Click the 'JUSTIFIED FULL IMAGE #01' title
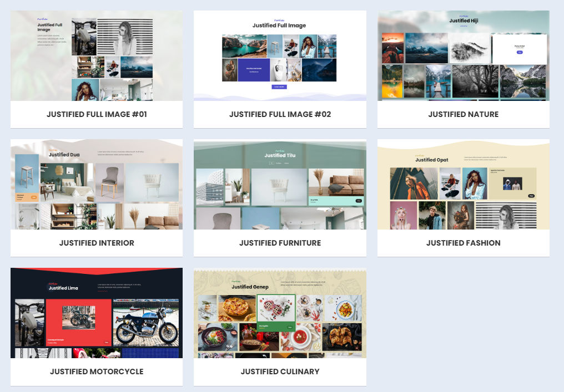This screenshot has height=392, width=564. point(97,114)
